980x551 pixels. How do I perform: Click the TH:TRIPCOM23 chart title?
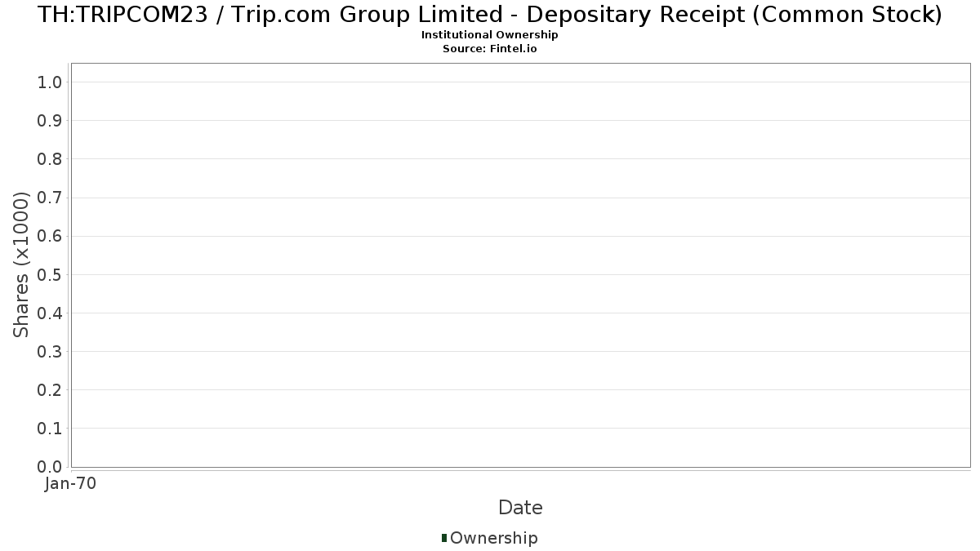pos(490,15)
